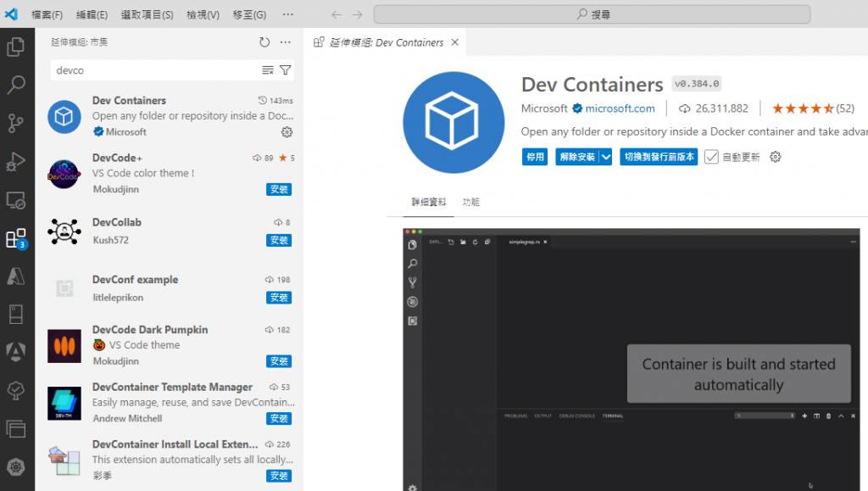The image size is (868, 491).
Task: Click the large Dev Containers cube logo
Action: coord(454,122)
